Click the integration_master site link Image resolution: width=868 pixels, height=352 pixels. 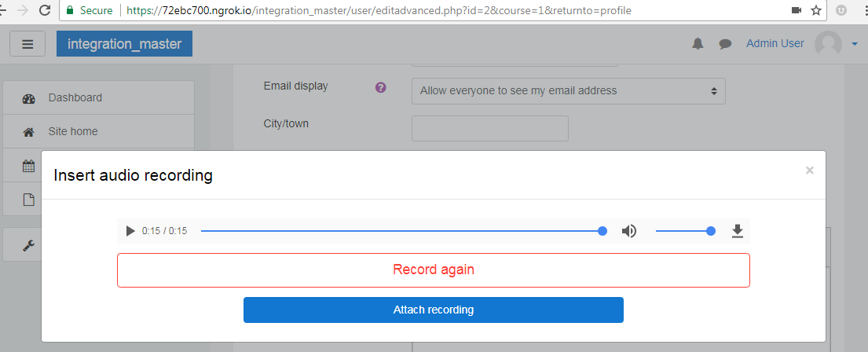point(125,44)
